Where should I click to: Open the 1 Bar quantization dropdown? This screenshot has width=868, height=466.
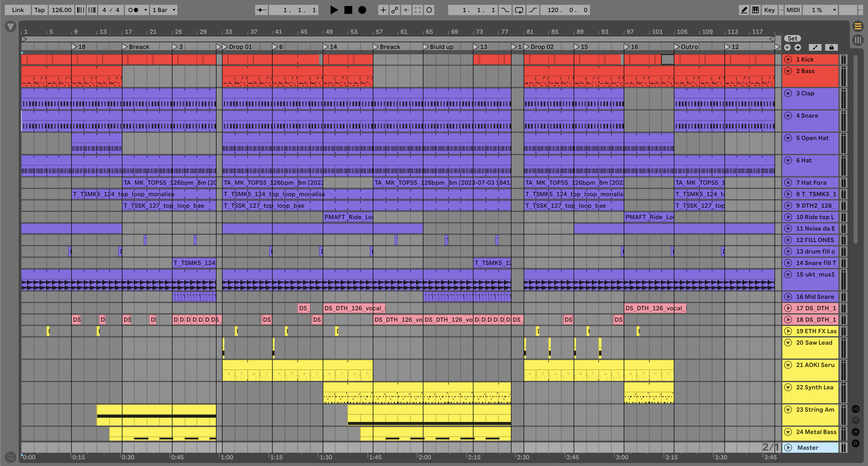pyautogui.click(x=164, y=10)
